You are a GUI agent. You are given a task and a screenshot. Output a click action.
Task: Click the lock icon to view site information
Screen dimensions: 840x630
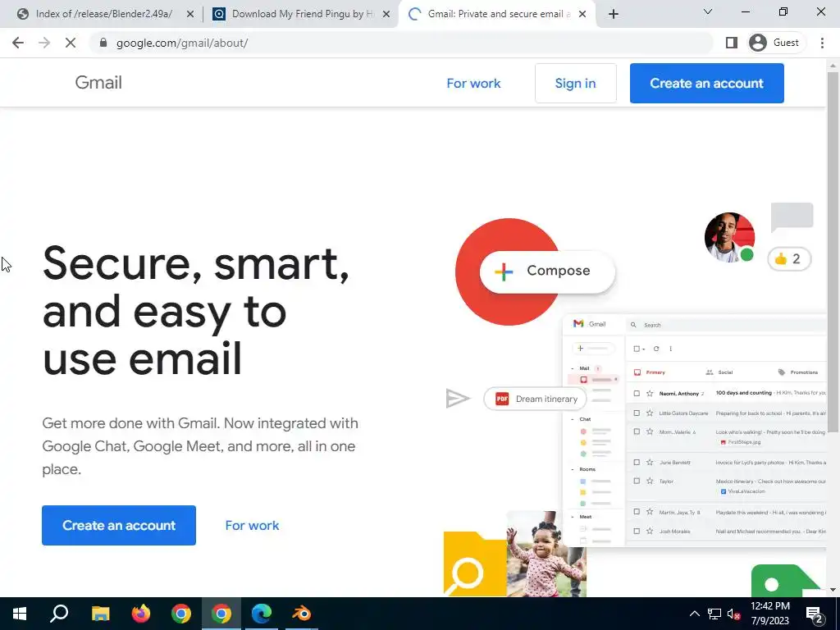click(103, 43)
